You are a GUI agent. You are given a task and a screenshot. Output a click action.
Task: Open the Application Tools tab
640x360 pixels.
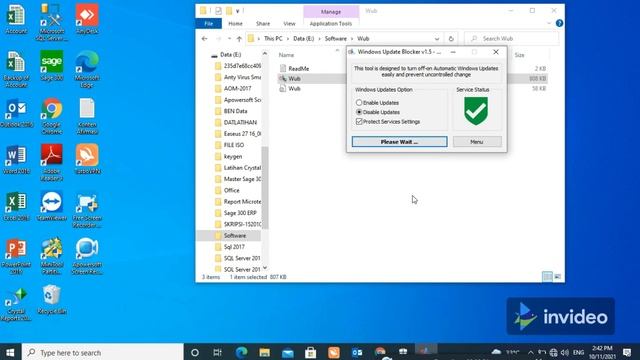coord(331,24)
